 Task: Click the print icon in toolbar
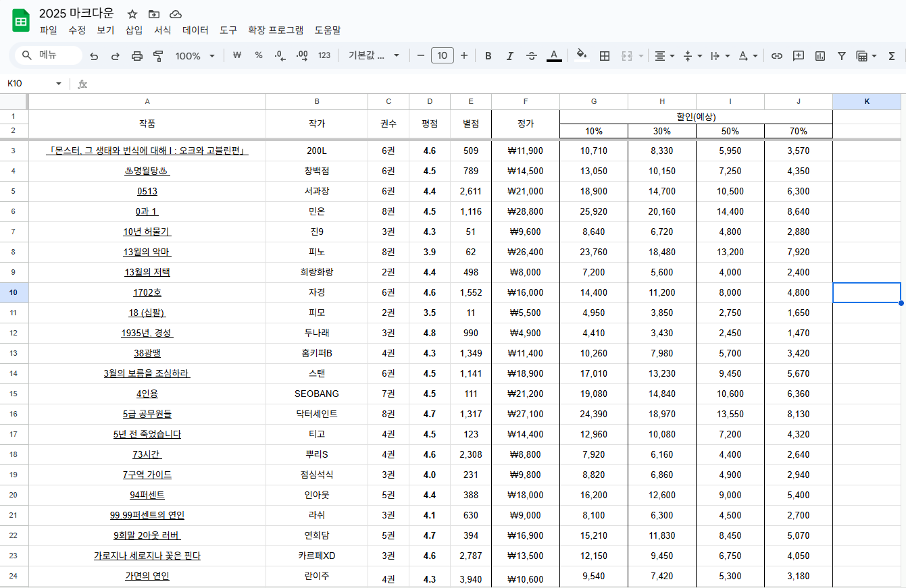coord(136,56)
